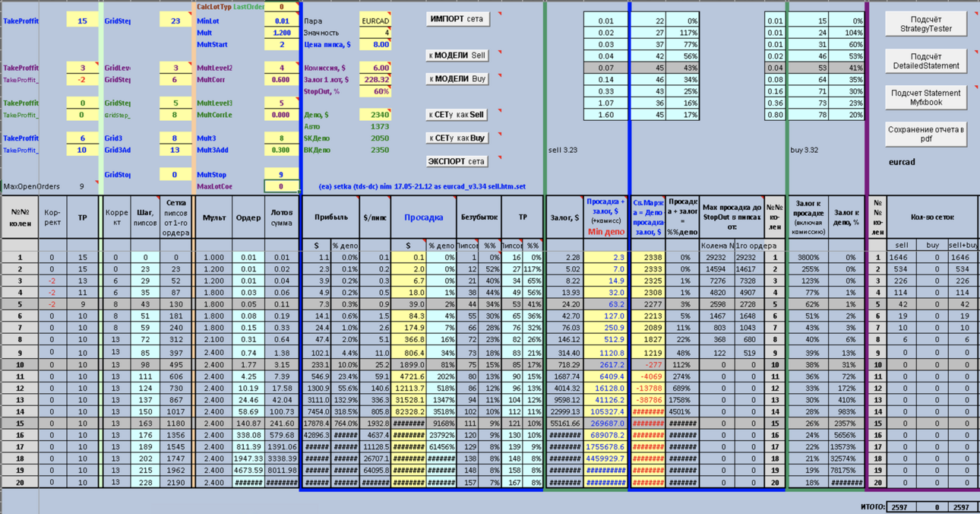
Task: Click the drawdown value 82328.2
Action: pyautogui.click(x=410, y=411)
